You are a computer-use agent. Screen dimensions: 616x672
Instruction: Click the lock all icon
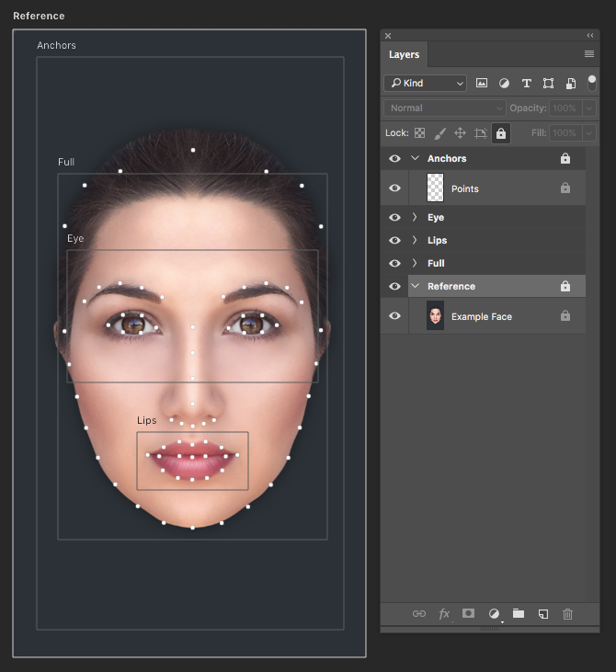(500, 133)
